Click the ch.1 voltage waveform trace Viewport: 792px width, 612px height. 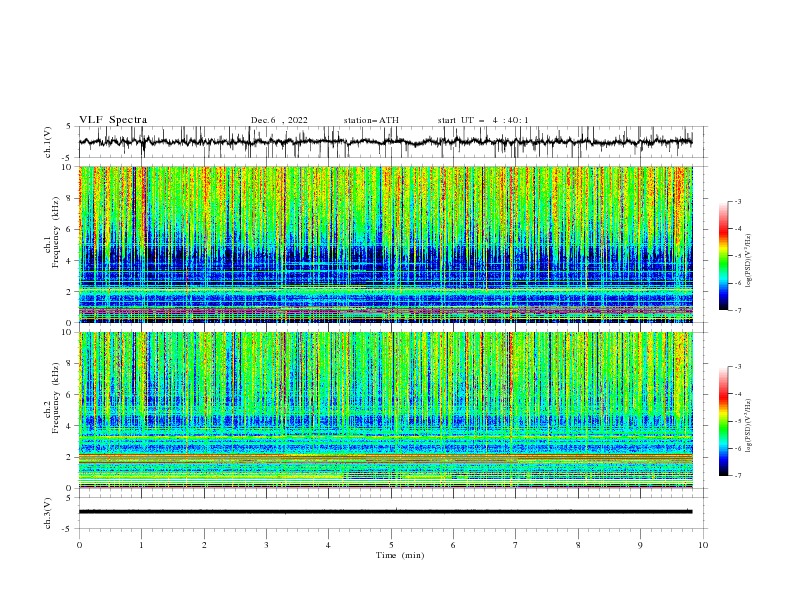coord(385,142)
